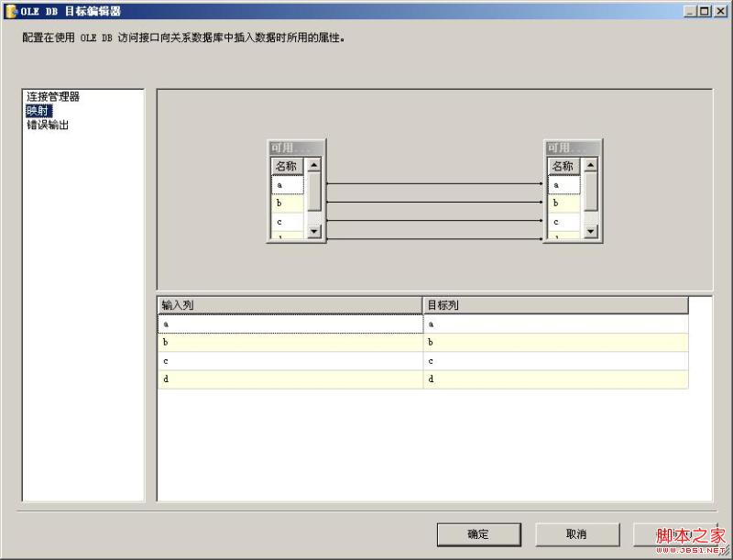This screenshot has height=560, width=733.
Task: Switch to the 映射 page
Action: click(x=38, y=111)
